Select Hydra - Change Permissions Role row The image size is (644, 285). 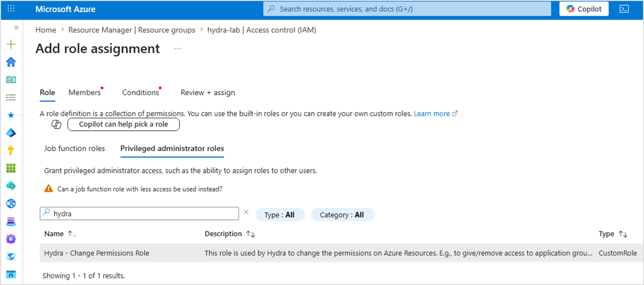(341, 253)
